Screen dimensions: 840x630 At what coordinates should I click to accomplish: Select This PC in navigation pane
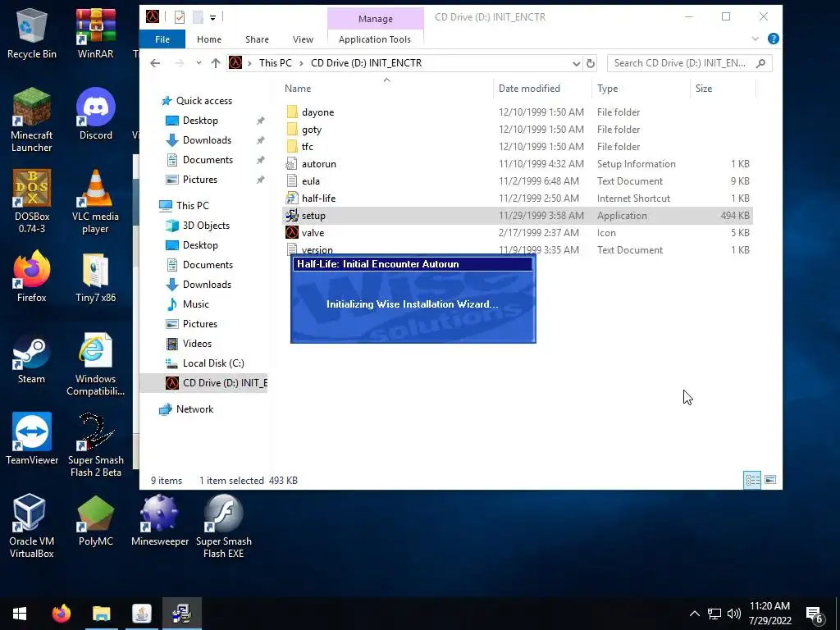pos(192,206)
